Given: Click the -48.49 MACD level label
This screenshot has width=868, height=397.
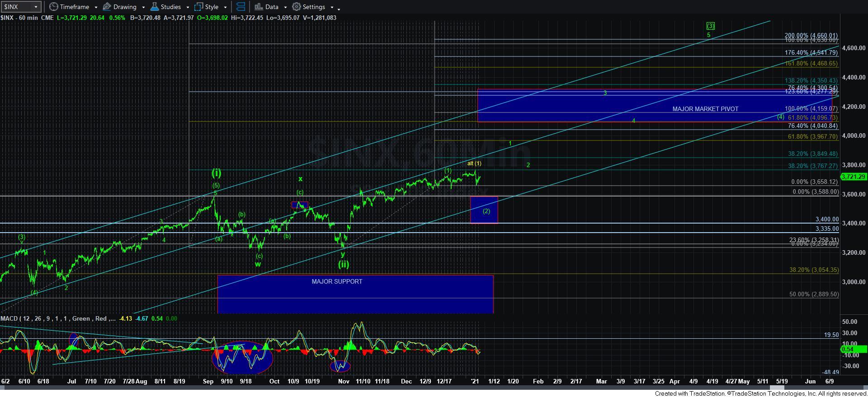Looking at the screenshot, I should pyautogui.click(x=830, y=372).
